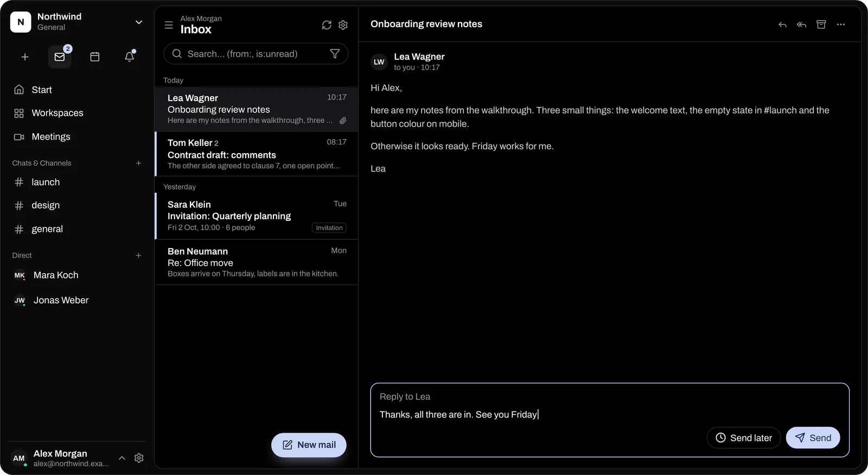
Task: Open account settings gear next to Alex Morgan
Action: click(139, 458)
